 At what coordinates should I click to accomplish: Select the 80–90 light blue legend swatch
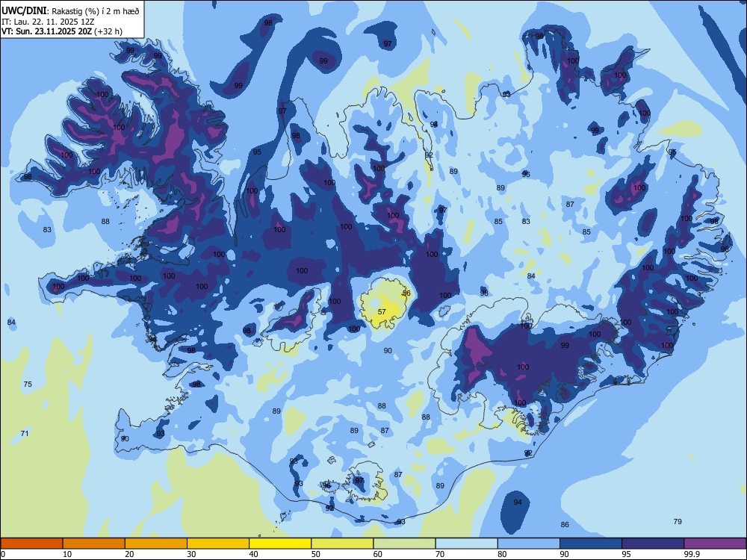[529, 544]
